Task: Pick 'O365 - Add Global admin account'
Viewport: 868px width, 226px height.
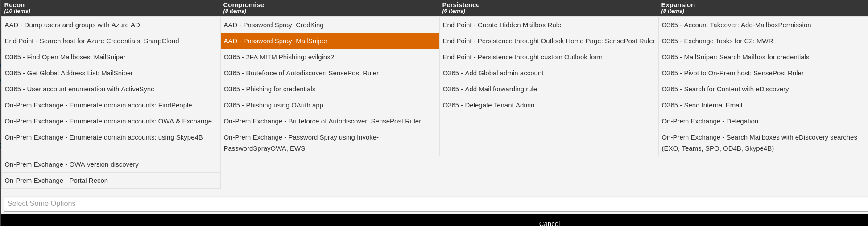Action: tap(493, 73)
